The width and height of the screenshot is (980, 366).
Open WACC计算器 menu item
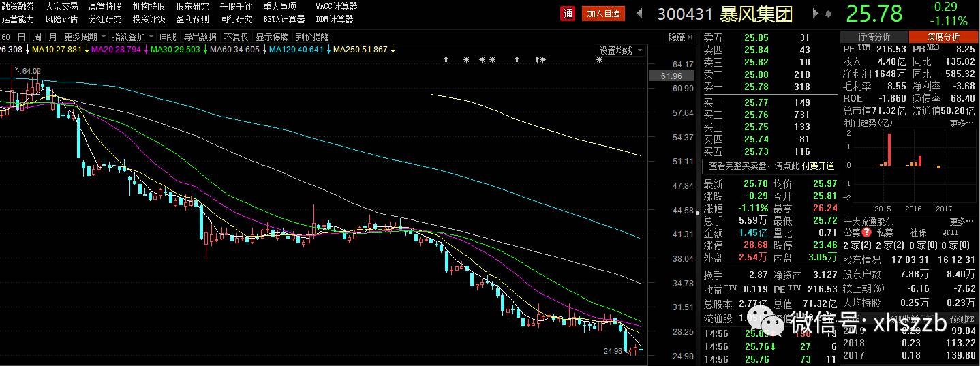click(x=337, y=6)
